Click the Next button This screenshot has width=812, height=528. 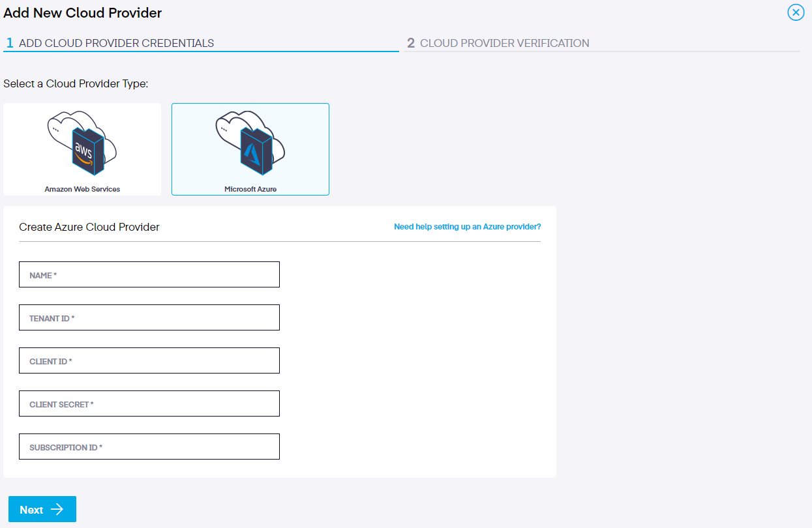tap(42, 509)
